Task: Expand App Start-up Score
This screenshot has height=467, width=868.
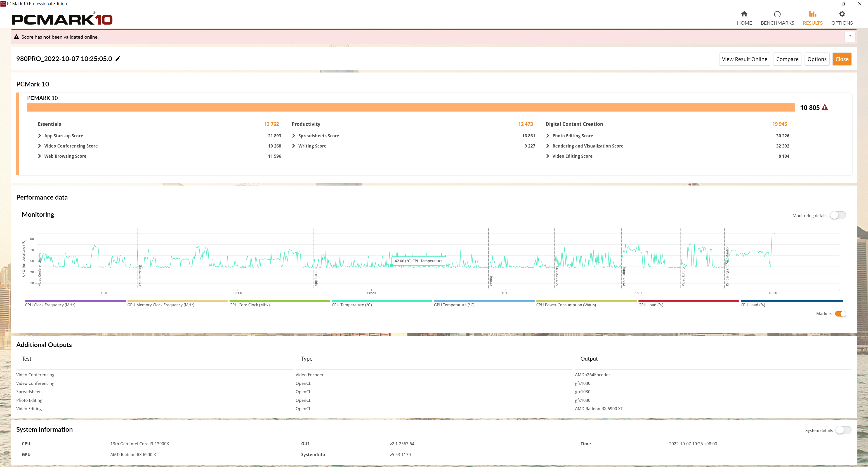Action: point(39,136)
